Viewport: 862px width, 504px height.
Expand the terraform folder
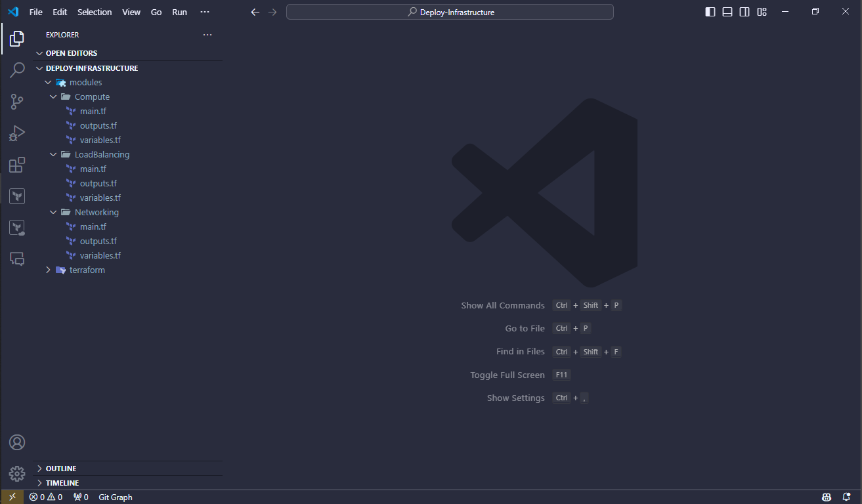coord(128,270)
